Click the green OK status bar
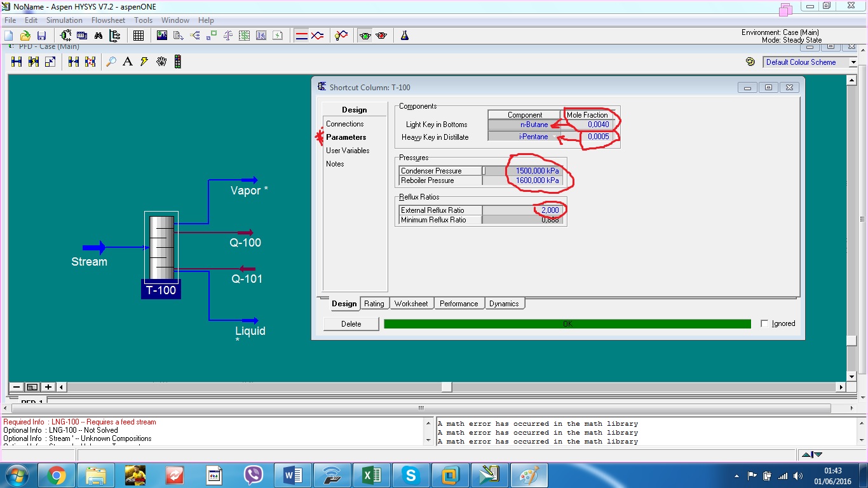The width and height of the screenshot is (868, 488). pos(567,324)
